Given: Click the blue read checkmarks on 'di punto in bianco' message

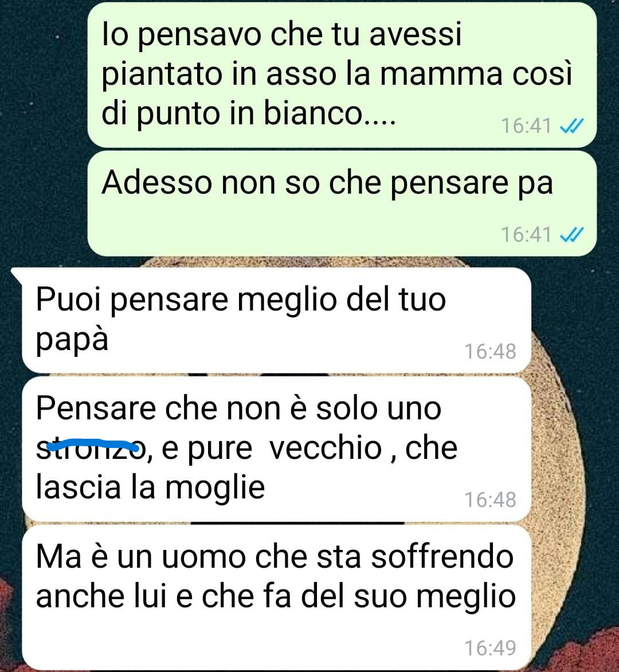Looking at the screenshot, I should tap(572, 126).
